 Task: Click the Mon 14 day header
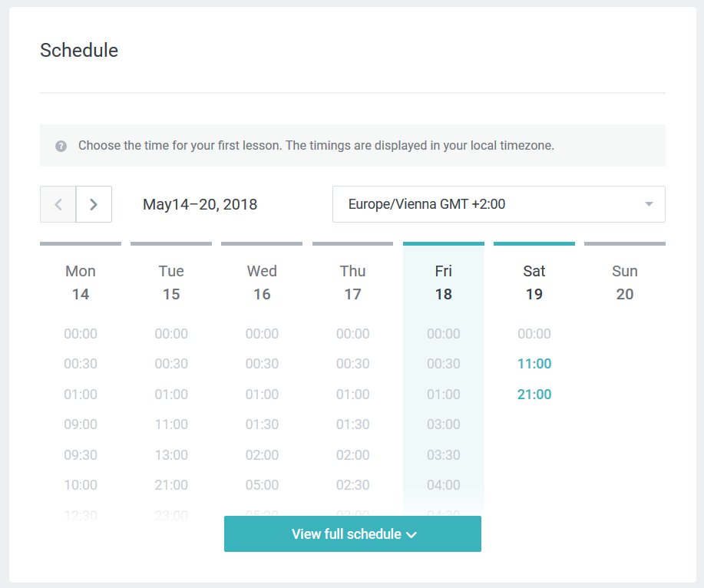[x=81, y=282]
